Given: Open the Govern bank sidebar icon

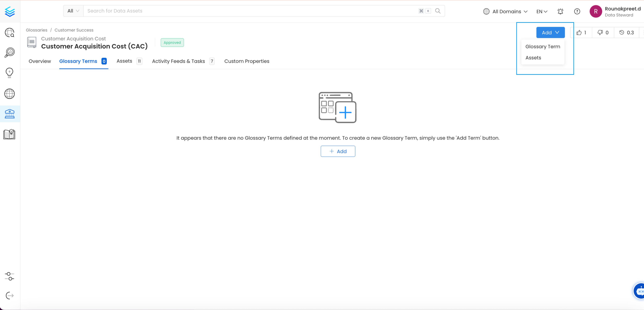Looking at the screenshot, I should (10, 114).
